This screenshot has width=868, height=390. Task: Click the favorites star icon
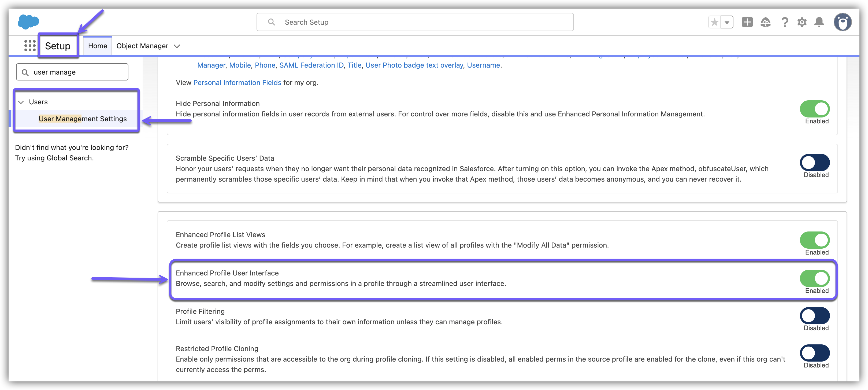point(714,22)
